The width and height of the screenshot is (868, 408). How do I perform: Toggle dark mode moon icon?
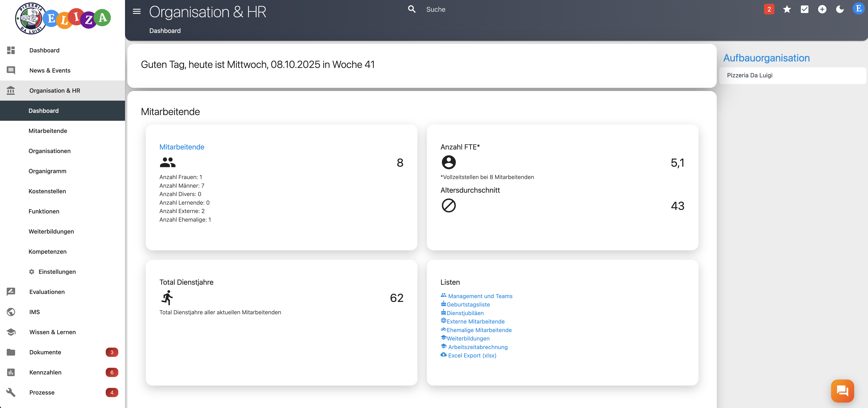[840, 9]
